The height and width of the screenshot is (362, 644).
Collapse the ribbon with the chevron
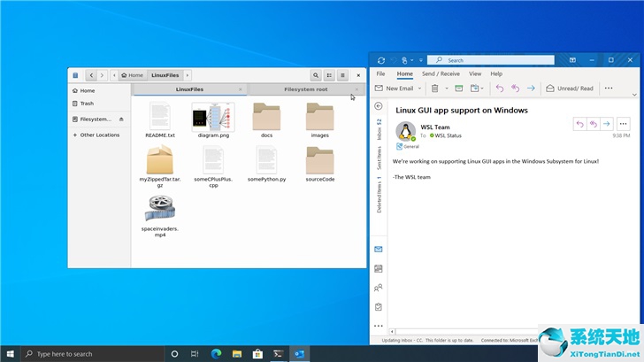click(x=634, y=95)
